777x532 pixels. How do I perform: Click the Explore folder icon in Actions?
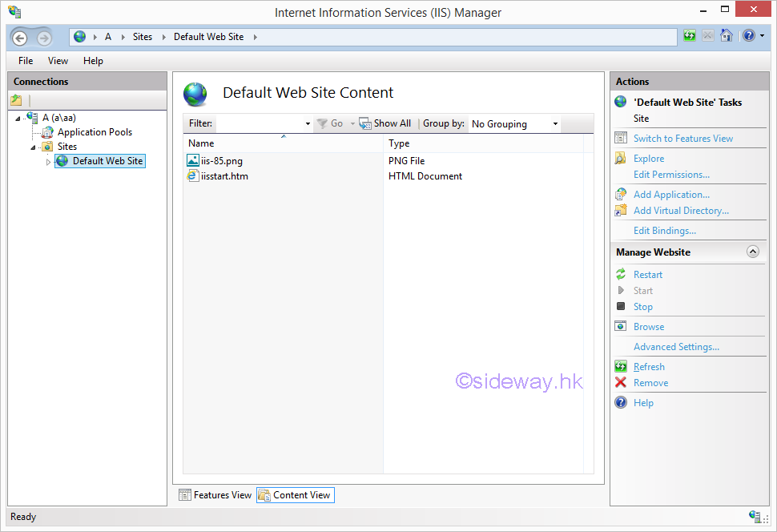[x=621, y=158]
